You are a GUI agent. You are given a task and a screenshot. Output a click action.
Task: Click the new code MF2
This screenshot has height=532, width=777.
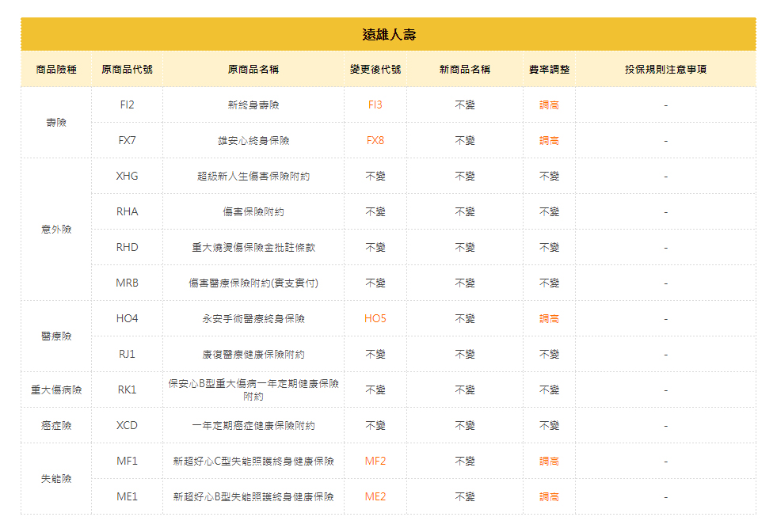click(x=375, y=462)
